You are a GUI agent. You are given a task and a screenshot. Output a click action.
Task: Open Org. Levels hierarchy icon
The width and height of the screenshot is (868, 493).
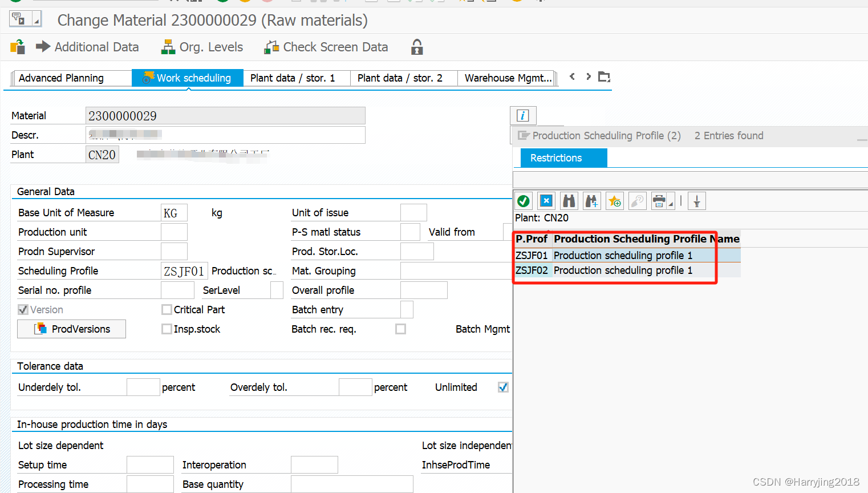pyautogui.click(x=168, y=47)
